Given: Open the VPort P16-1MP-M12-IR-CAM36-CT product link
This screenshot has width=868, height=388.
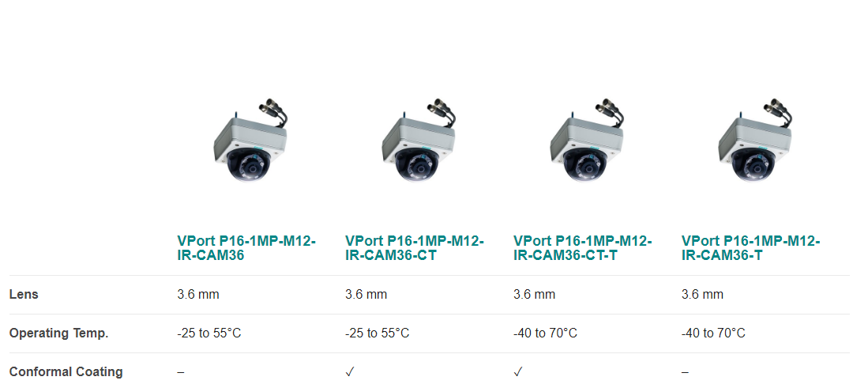Looking at the screenshot, I should point(415,248).
